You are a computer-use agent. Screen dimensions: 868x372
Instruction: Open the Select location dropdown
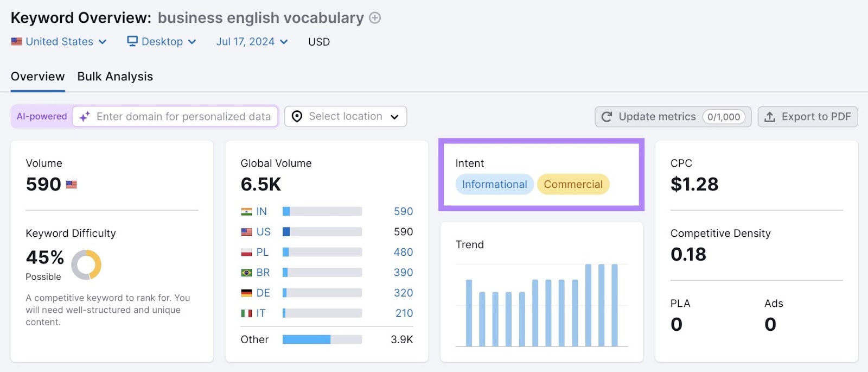(x=346, y=117)
